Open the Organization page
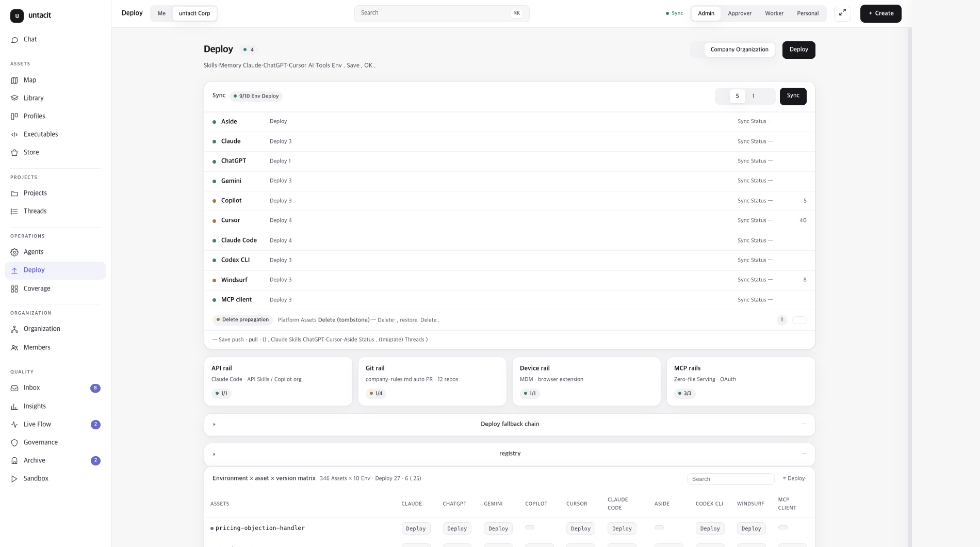Image resolution: width=980 pixels, height=547 pixels. point(55,329)
